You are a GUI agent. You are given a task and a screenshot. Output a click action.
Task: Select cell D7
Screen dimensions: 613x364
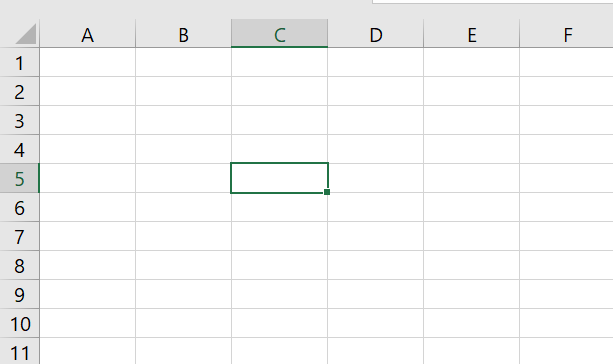[376, 236]
